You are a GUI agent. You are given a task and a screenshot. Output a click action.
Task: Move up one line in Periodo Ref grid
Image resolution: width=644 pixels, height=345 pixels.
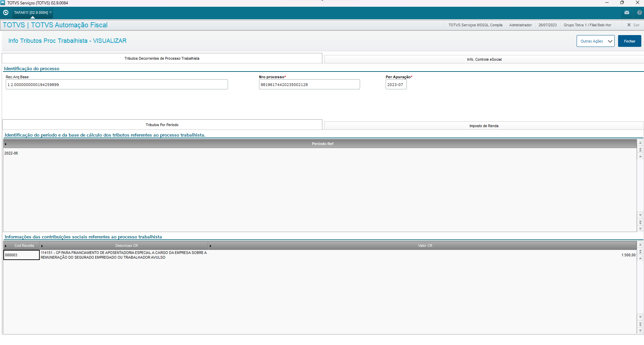point(640,156)
